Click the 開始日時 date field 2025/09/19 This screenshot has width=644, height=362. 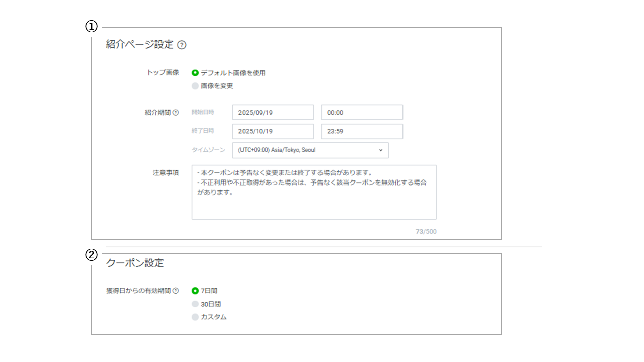click(273, 113)
